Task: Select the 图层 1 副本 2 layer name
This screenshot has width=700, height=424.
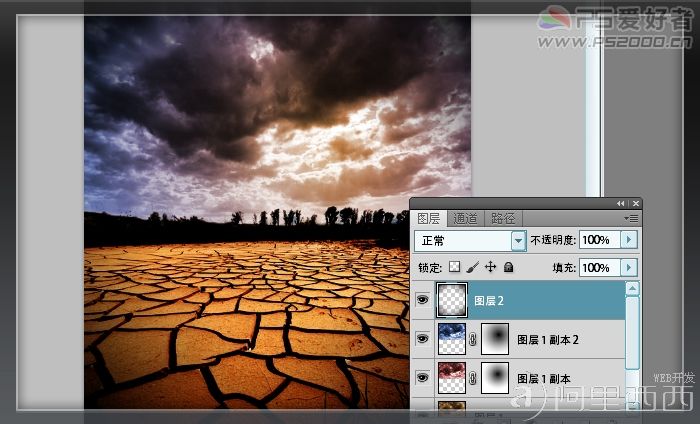Action: click(x=548, y=340)
